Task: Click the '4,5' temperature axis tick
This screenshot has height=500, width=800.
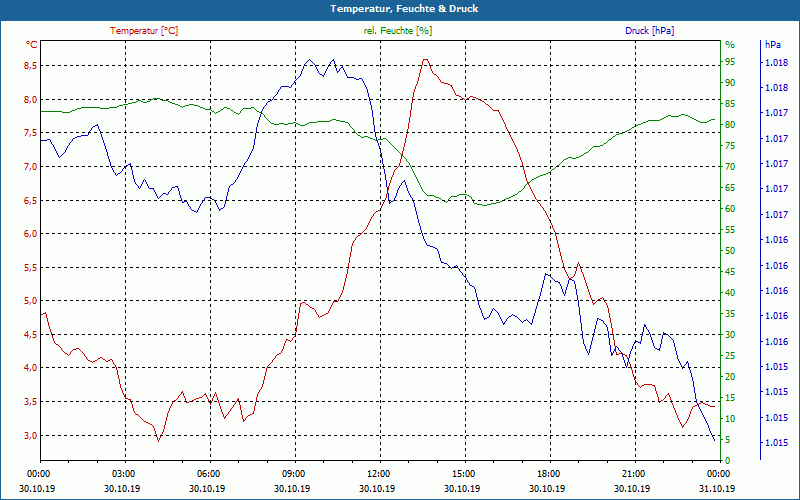Action: pyautogui.click(x=31, y=335)
